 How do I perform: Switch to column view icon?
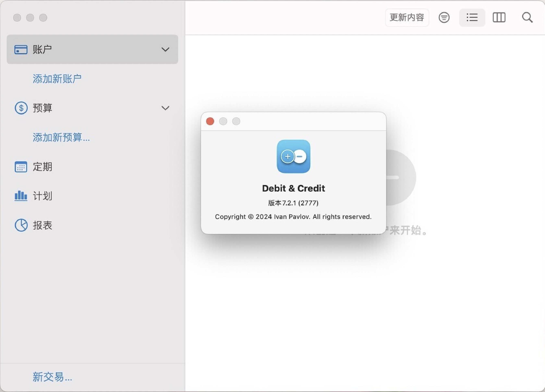(499, 17)
